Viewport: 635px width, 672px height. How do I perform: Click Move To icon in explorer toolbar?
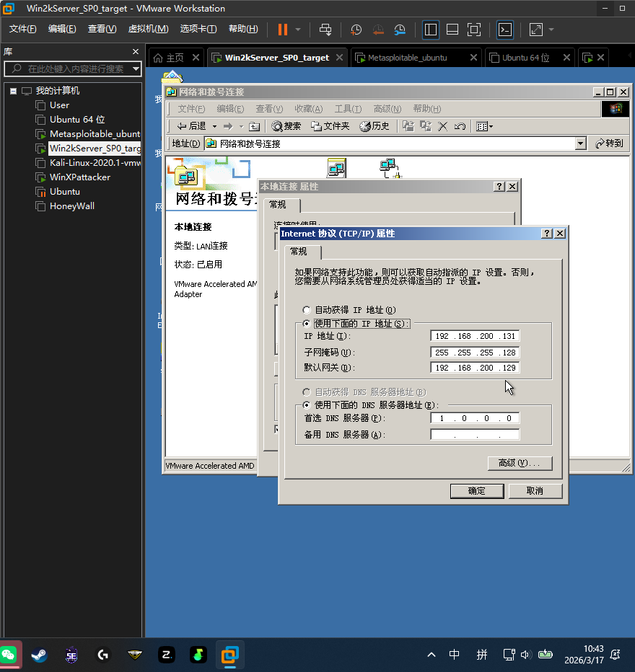408,126
